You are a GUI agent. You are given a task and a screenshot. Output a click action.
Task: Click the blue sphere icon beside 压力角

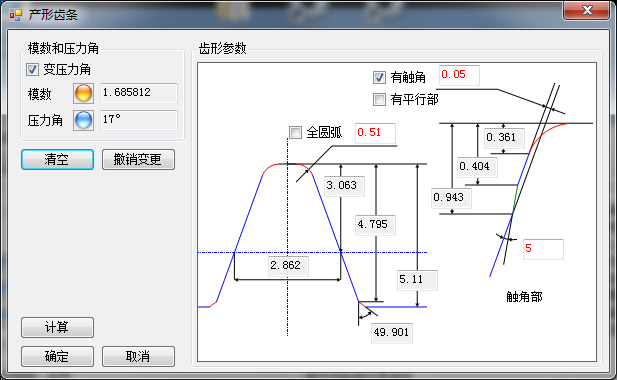click(83, 120)
